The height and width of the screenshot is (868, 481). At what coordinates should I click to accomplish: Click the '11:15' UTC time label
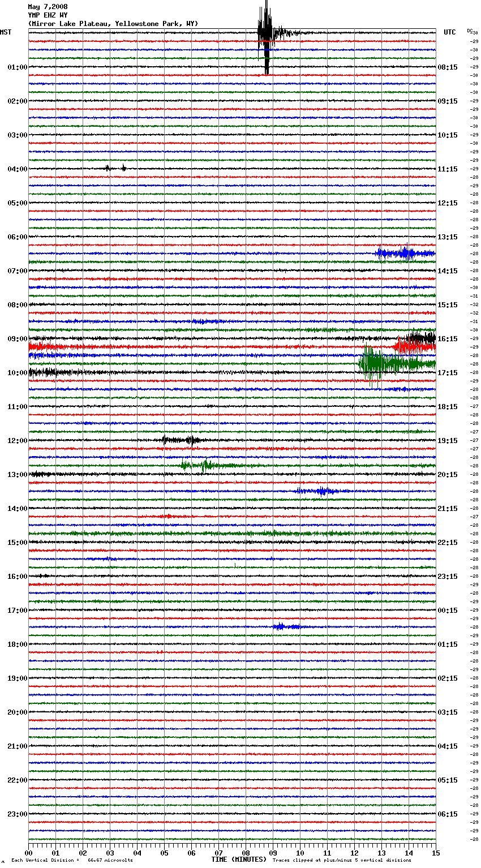[448, 169]
